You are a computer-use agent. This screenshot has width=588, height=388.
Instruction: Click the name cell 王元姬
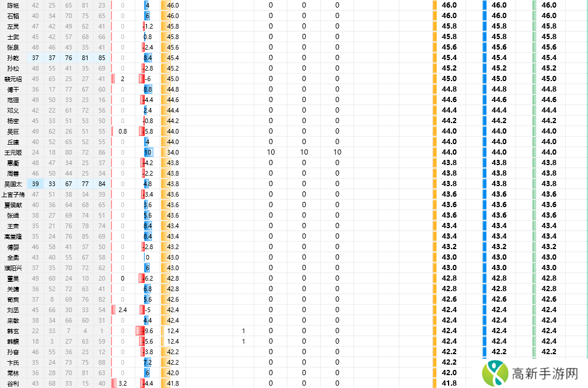click(x=13, y=152)
